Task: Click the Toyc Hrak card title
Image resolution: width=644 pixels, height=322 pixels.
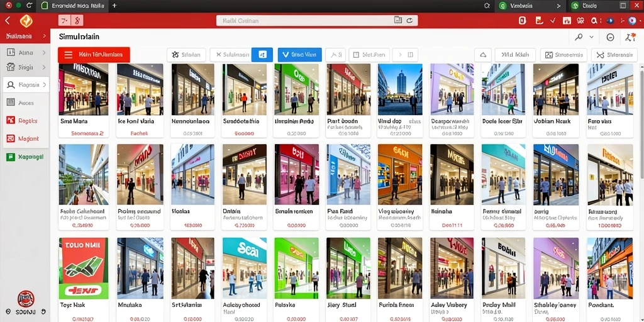Action: click(x=73, y=305)
